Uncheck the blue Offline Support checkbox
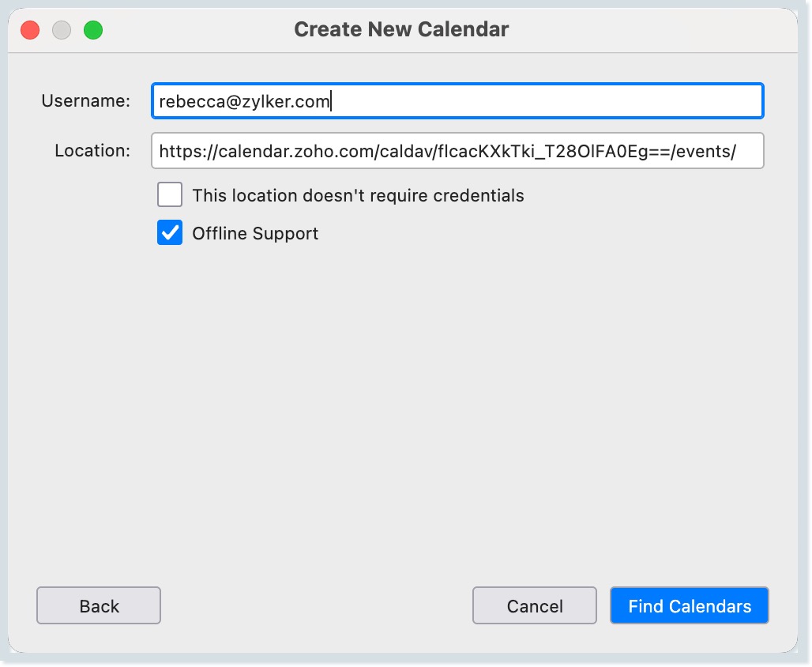 pyautogui.click(x=170, y=232)
